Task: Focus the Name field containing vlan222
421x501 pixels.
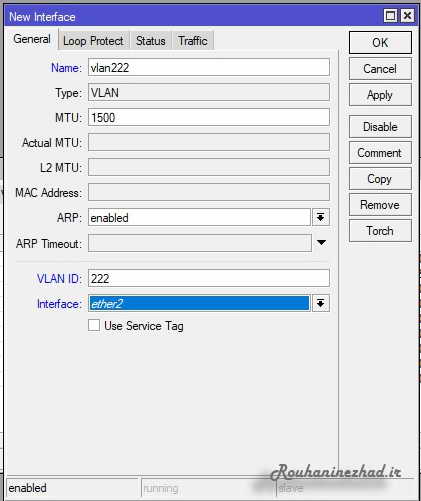Action: (209, 68)
